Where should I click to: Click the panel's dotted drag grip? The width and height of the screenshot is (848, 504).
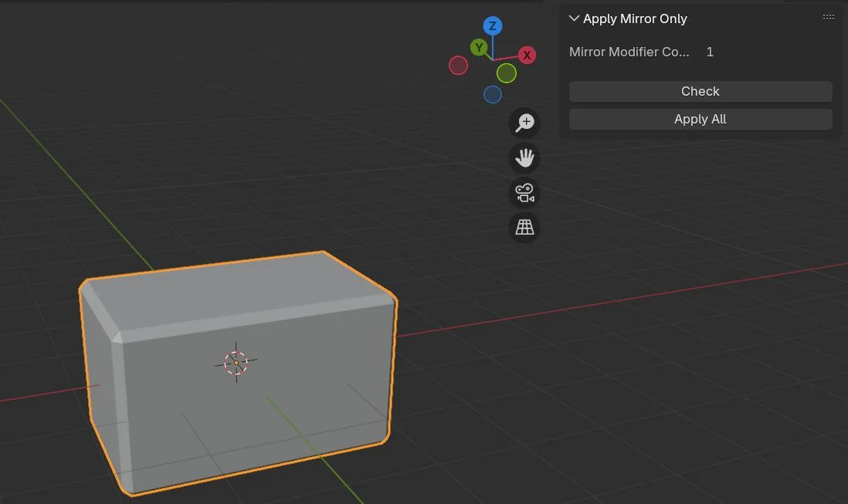click(828, 18)
